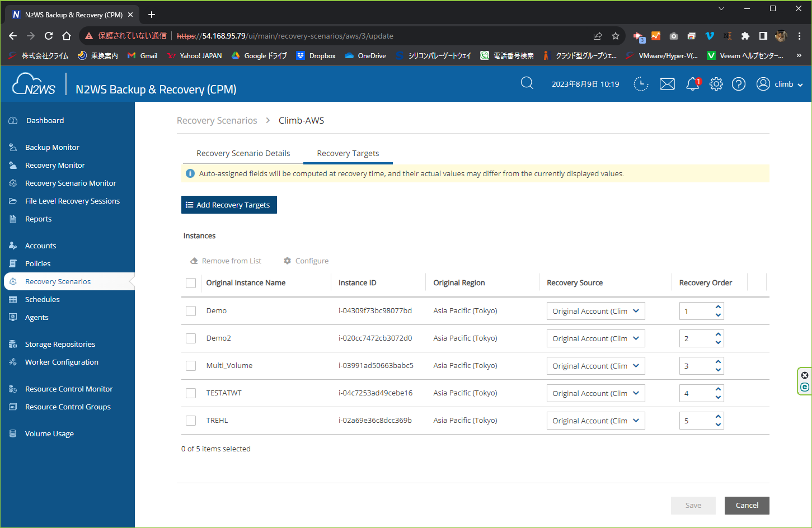
Task: Reload the page in browser
Action: 49,36
